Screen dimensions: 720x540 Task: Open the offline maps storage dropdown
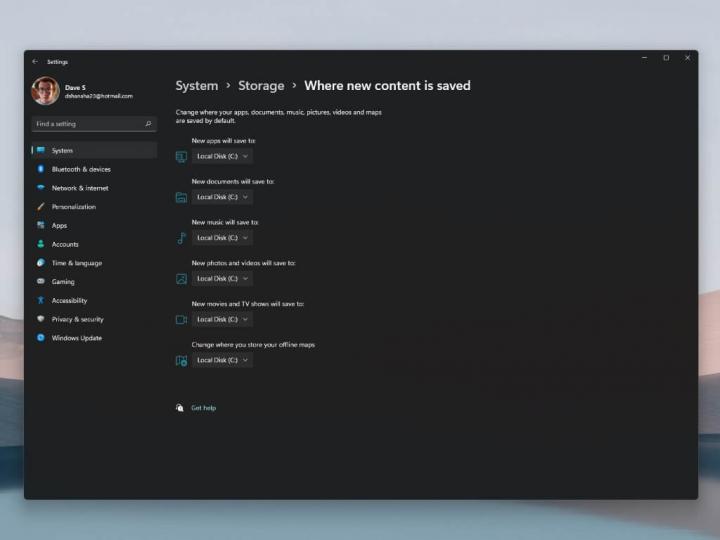[222, 360]
